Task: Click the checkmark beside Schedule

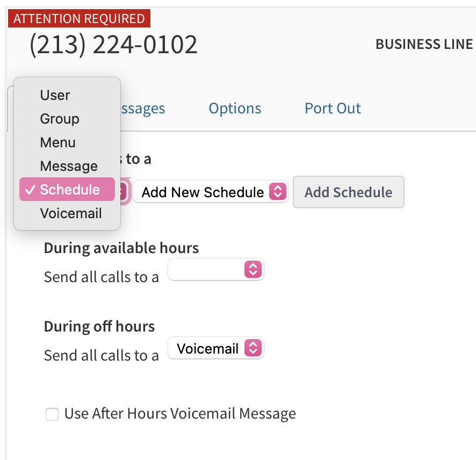Action: pos(31,190)
